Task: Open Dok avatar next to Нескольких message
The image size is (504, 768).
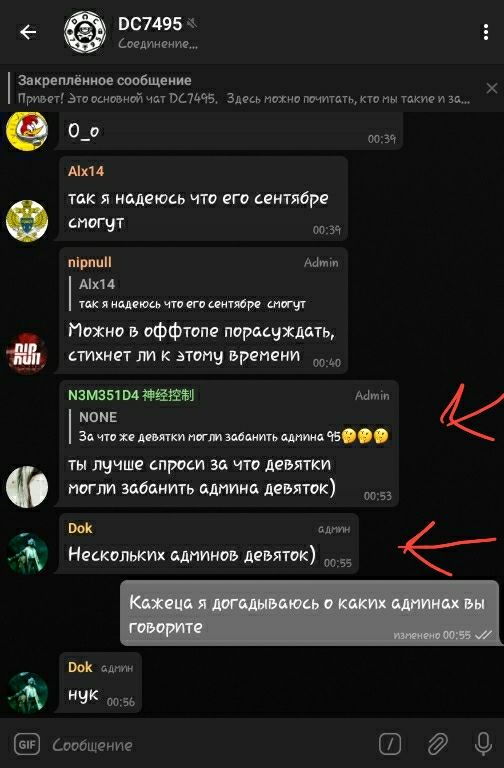Action: pos(27,553)
